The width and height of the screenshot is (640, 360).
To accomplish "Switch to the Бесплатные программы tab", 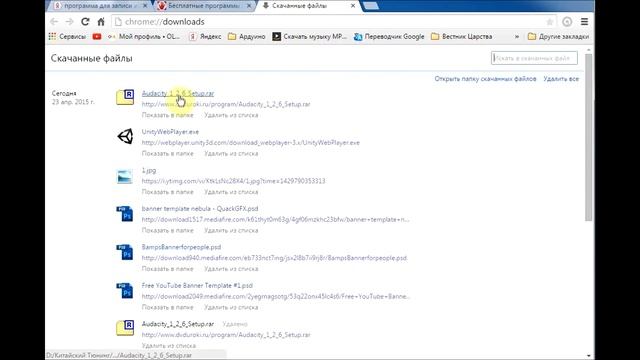I will point(203,6).
